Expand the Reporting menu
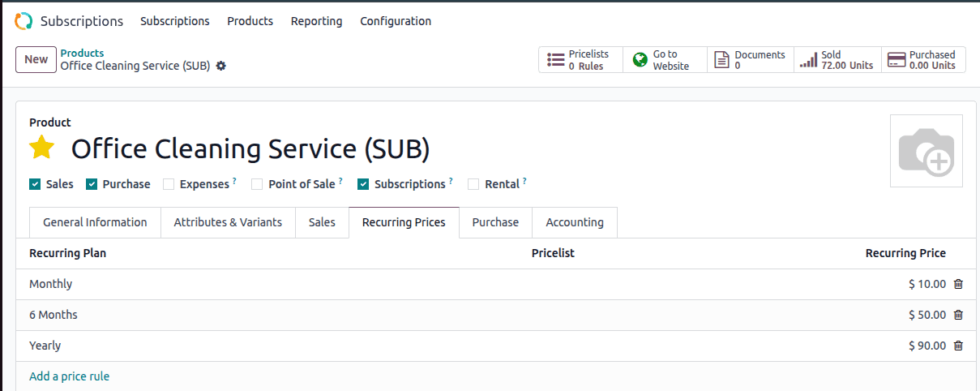The width and height of the screenshot is (980, 391). coord(316,21)
